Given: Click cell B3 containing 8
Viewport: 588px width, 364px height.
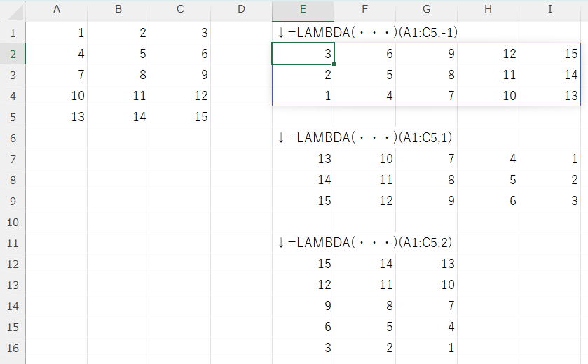Looking at the screenshot, I should pyautogui.click(x=118, y=75).
